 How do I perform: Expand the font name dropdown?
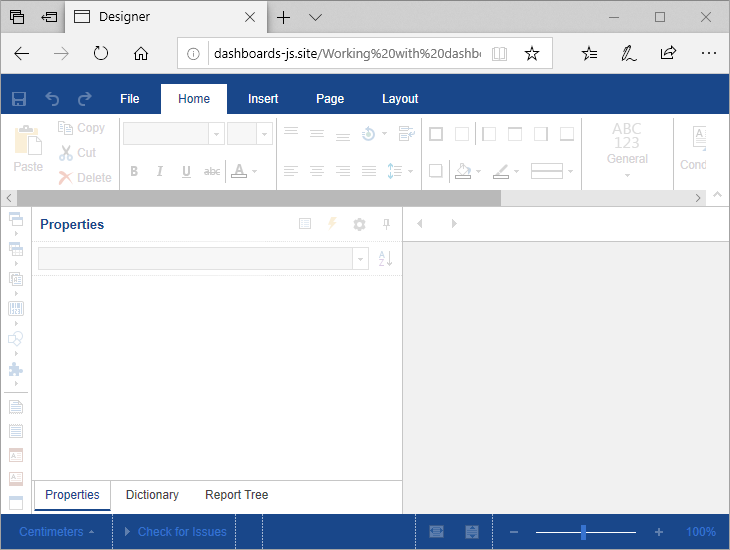pyautogui.click(x=216, y=134)
